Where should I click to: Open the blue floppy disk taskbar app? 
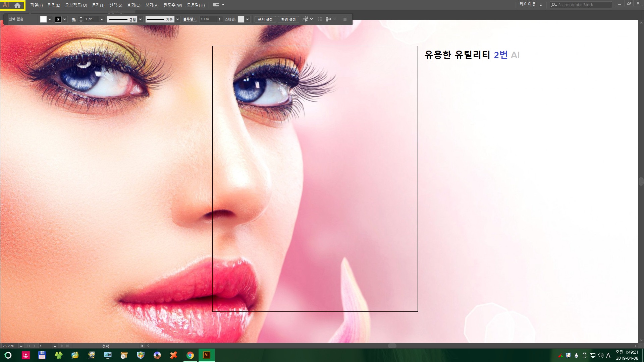(42, 355)
